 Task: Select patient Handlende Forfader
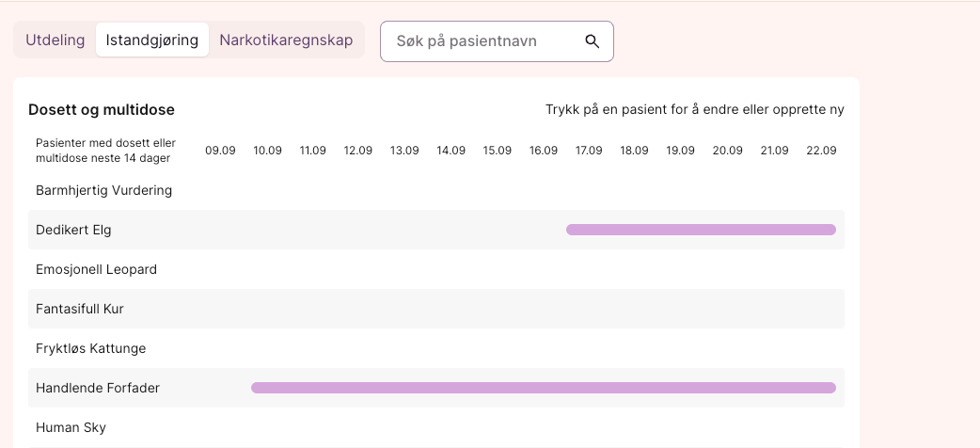pos(98,388)
